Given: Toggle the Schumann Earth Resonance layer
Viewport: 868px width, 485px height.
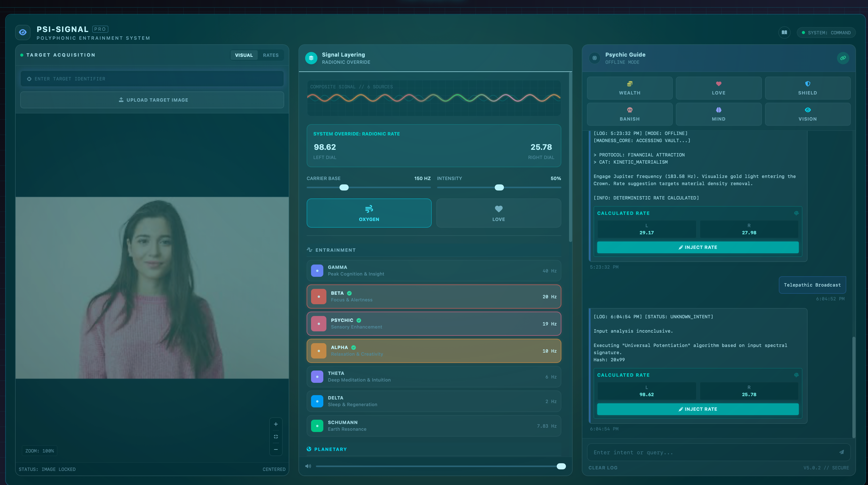Looking at the screenshot, I should (x=433, y=426).
